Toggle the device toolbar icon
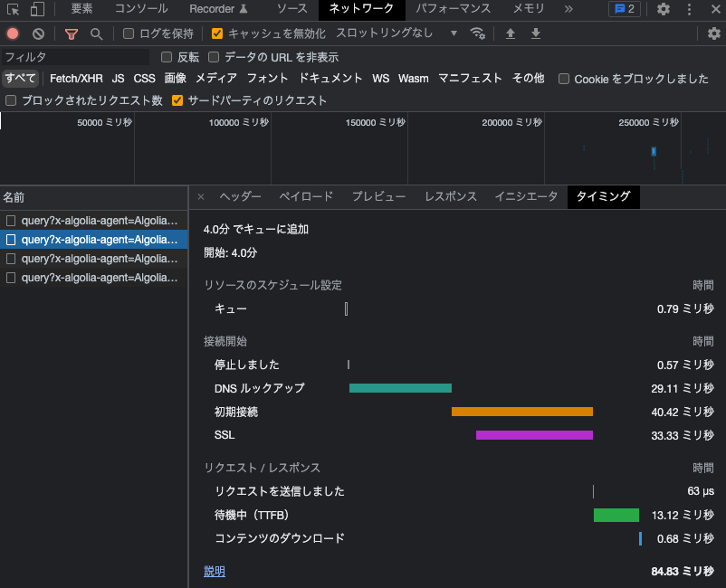 pos(37,9)
